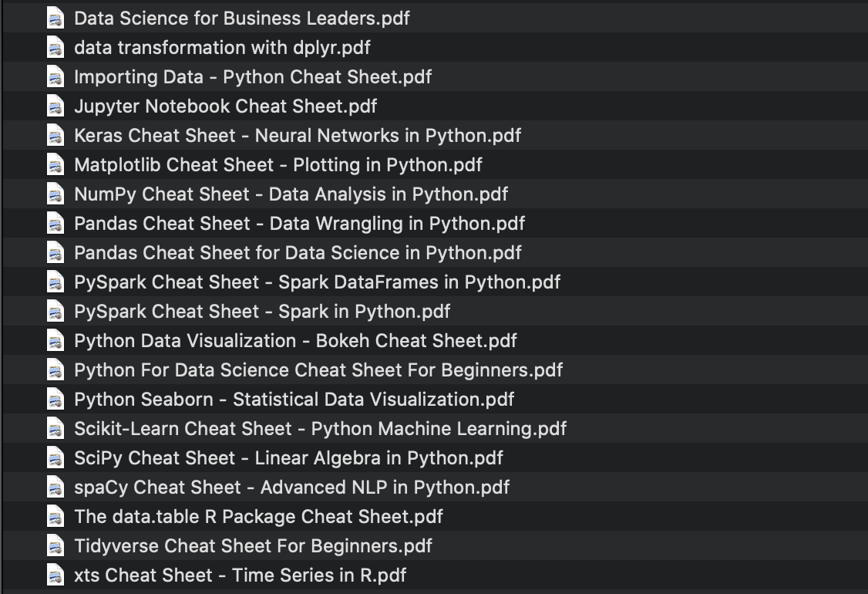Screen dimensions: 868x594
Task: Select Importing Data - Python Cheat Sheet.pdf
Action: coord(253,76)
